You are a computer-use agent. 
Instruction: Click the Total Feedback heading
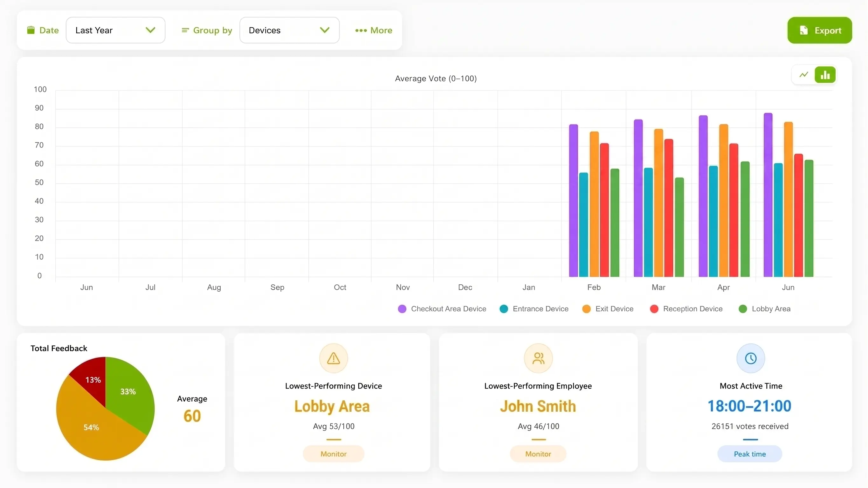tap(59, 348)
